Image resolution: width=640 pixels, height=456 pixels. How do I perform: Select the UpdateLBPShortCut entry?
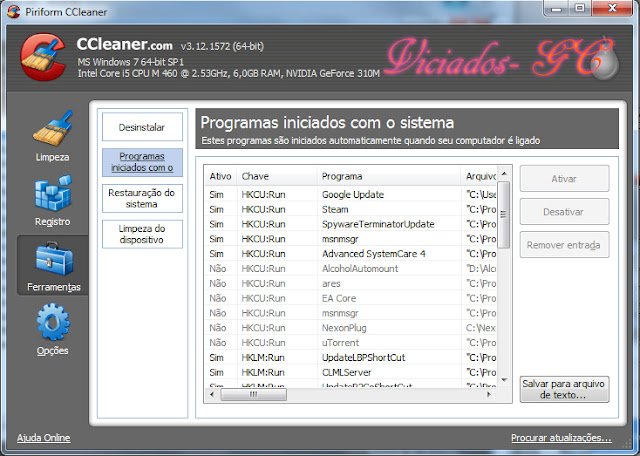click(x=351, y=358)
